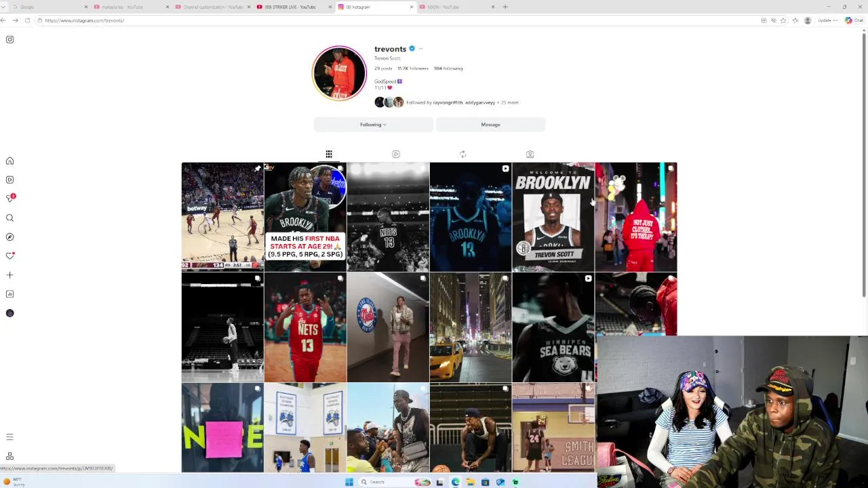Open the red Nets 13 jersey post

[305, 327]
